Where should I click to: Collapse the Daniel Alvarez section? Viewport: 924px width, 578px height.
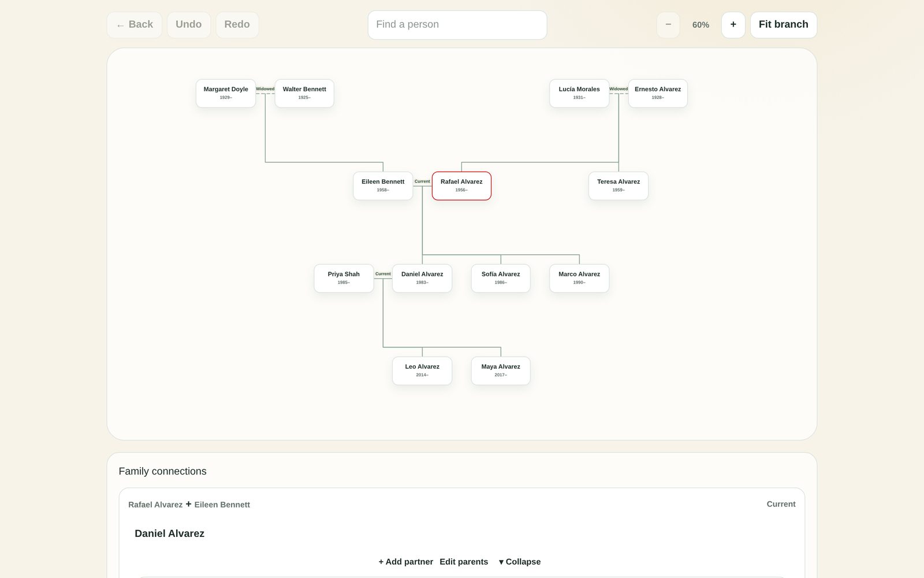coord(520,562)
